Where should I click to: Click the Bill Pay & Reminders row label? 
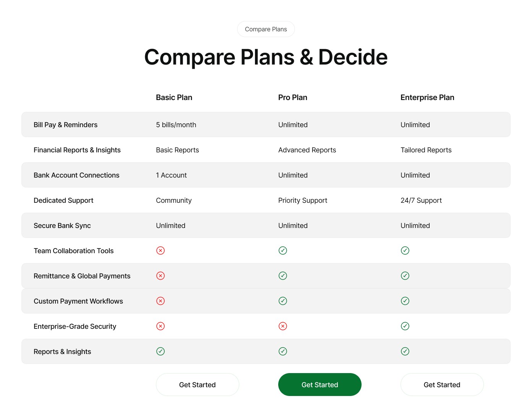[65, 125]
